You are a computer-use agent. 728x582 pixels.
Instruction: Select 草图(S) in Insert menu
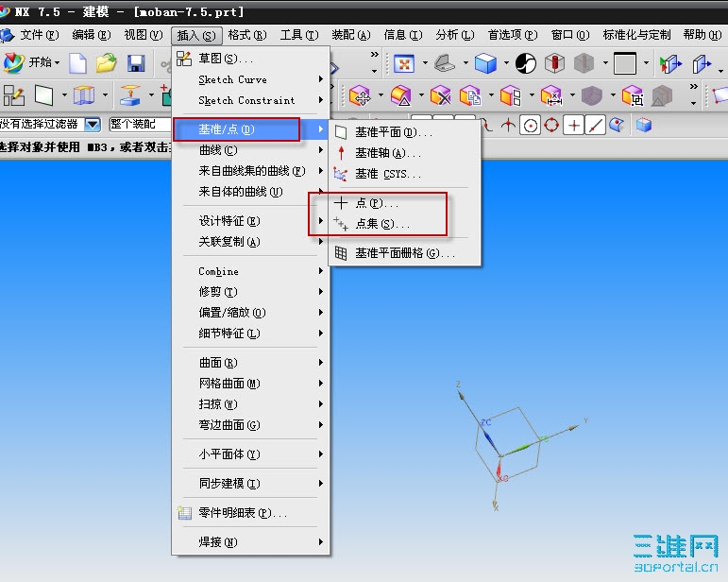coord(251,59)
